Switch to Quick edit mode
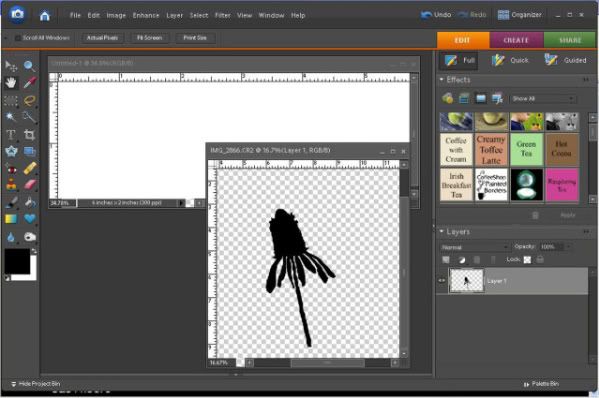Screen dimensions: 599x398 point(511,60)
